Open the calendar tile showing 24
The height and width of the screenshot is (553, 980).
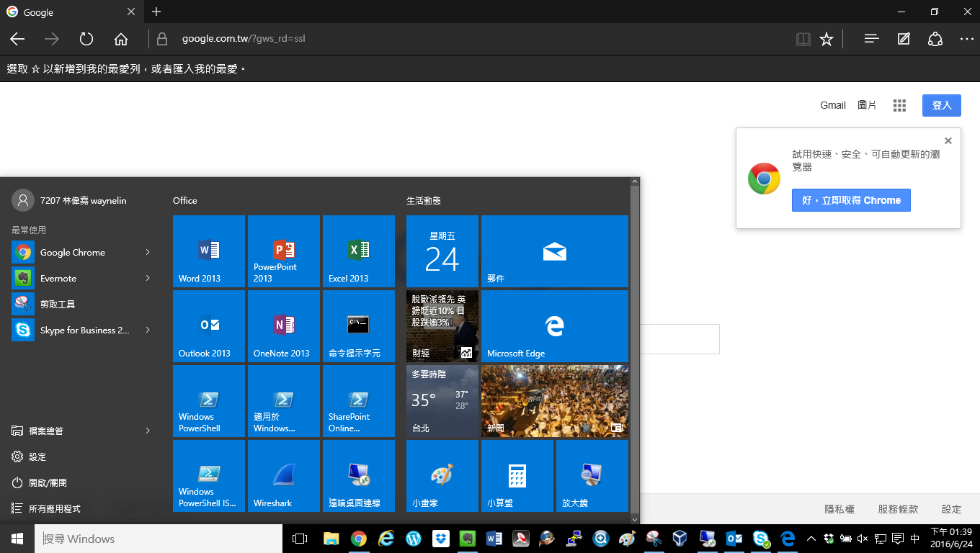(x=442, y=251)
